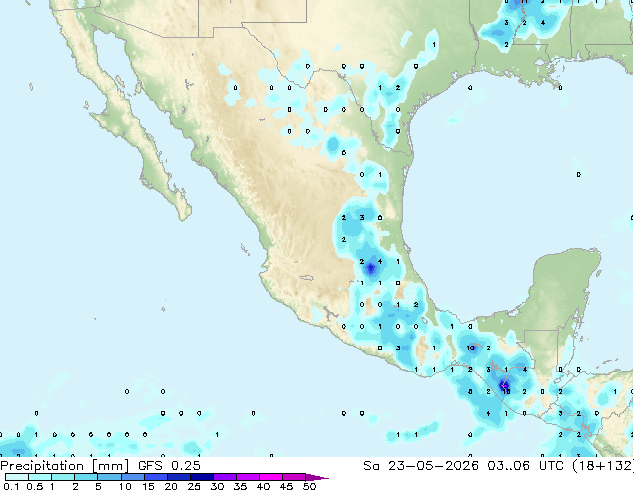Select the 1–2 mm legend color swatch
Screen dimensions: 634x490
pyautogui.click(x=63, y=477)
